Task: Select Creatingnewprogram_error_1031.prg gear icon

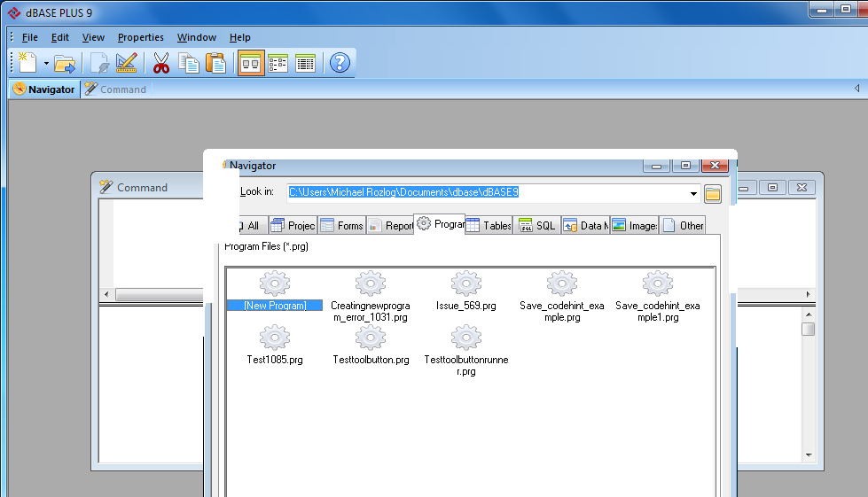Action: (x=371, y=284)
